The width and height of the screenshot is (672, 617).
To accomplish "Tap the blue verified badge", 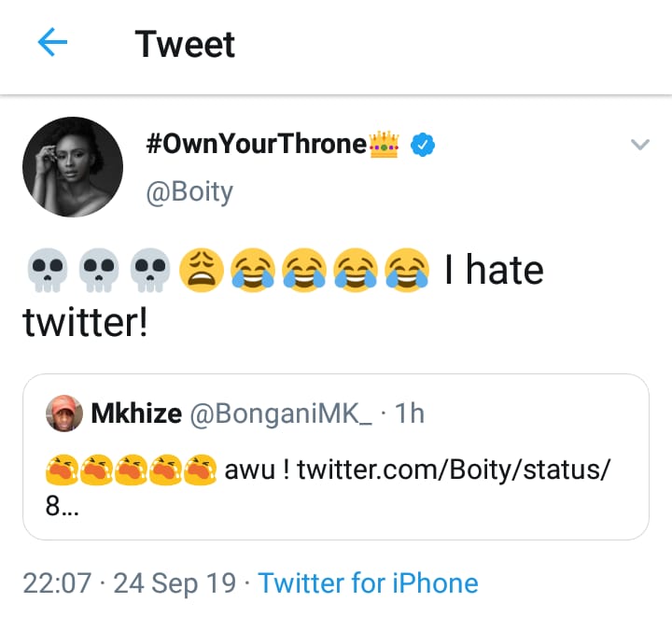I will [423, 145].
